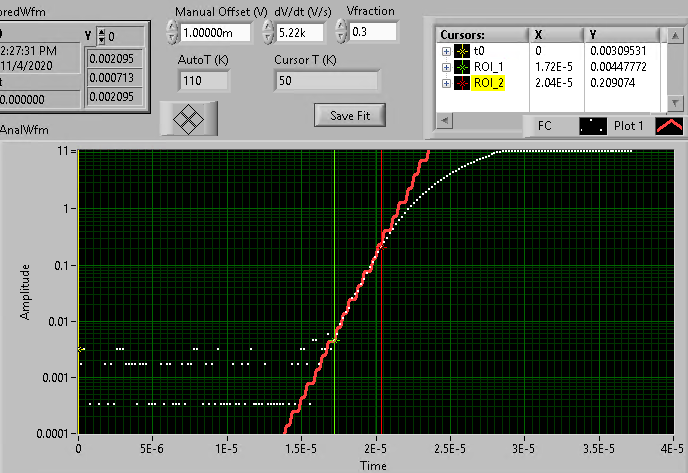This screenshot has height=473, width=688.
Task: Click the dV/dt stepper arrows
Action: [268, 32]
